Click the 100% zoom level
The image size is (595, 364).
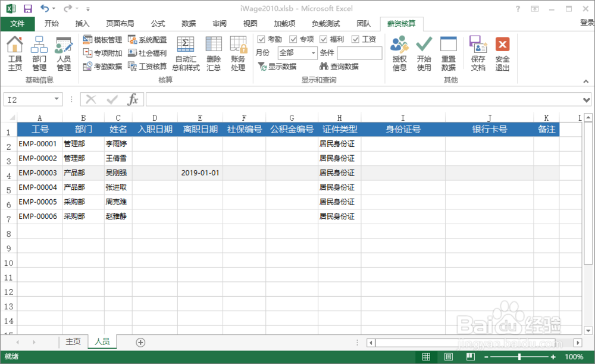pos(574,357)
